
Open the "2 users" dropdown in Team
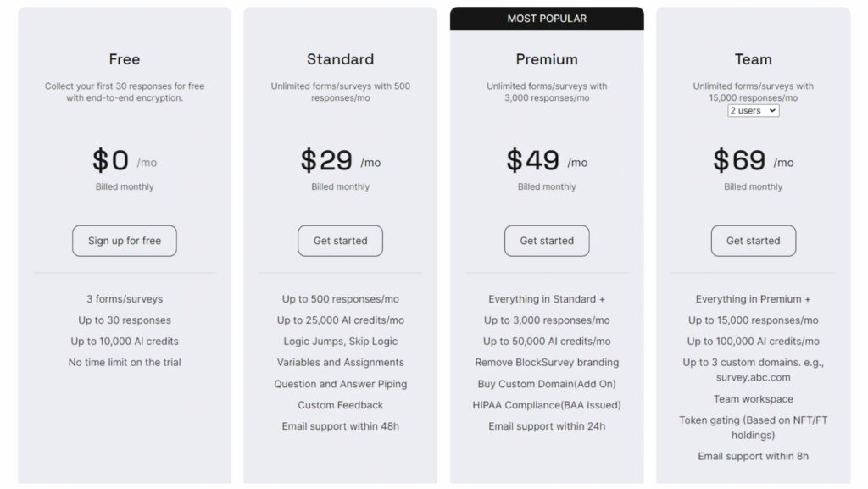pyautogui.click(x=753, y=111)
